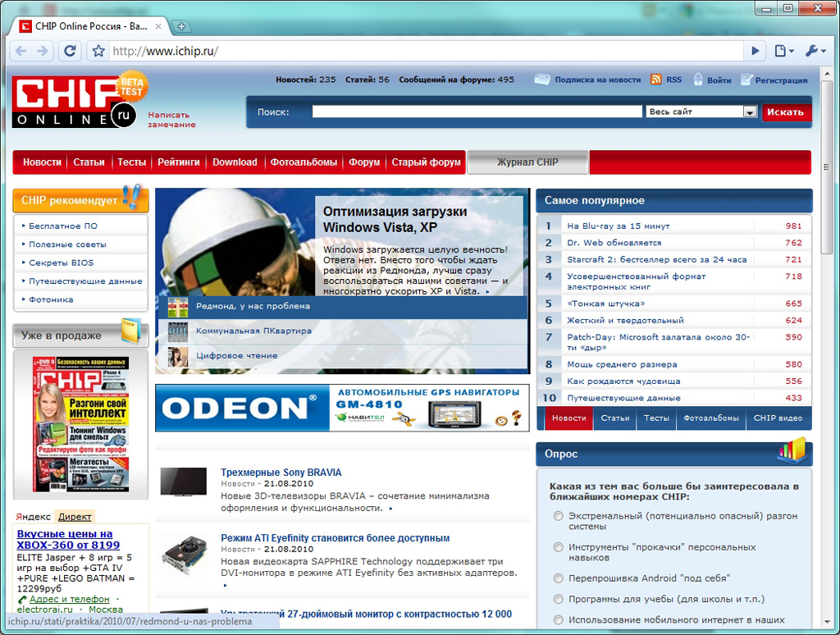Click the Войти login link
Screen dimensions: 840x635
[x=719, y=80]
